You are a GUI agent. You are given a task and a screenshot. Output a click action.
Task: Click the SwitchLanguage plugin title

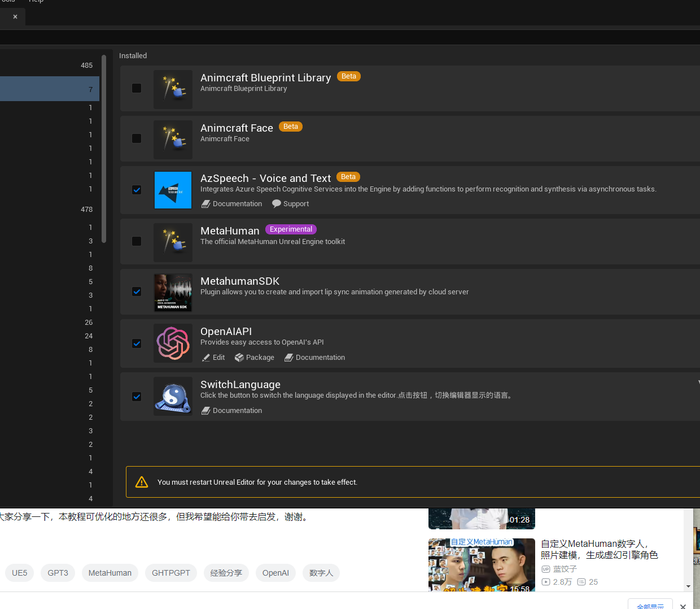pyautogui.click(x=240, y=384)
